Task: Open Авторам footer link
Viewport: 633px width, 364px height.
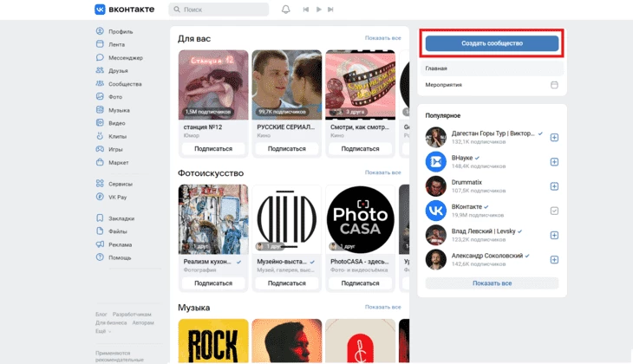Action: pos(143,322)
